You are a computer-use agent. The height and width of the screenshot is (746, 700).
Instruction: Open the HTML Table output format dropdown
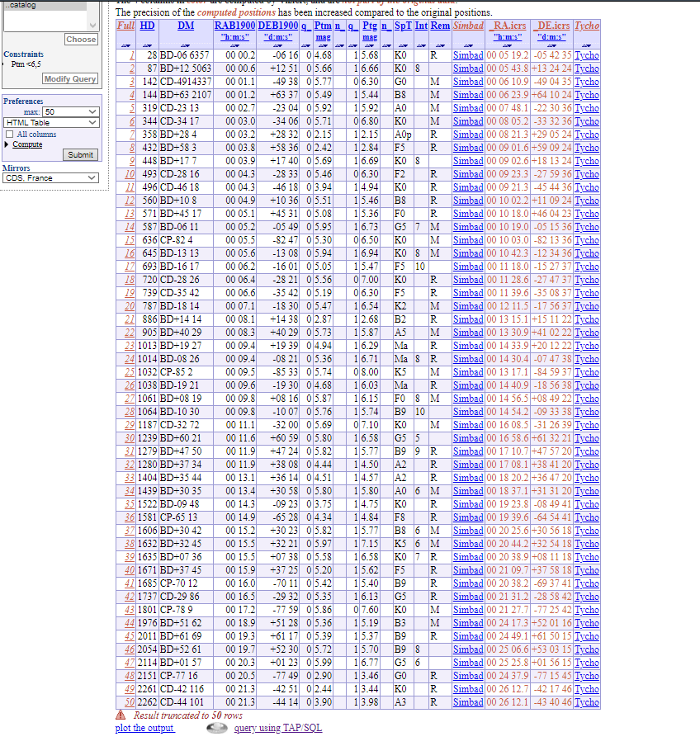[x=51, y=123]
